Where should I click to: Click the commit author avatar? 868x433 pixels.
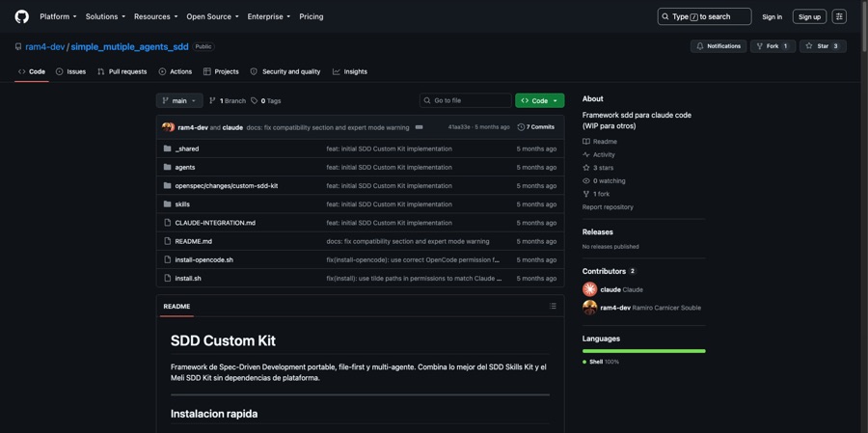pyautogui.click(x=168, y=127)
